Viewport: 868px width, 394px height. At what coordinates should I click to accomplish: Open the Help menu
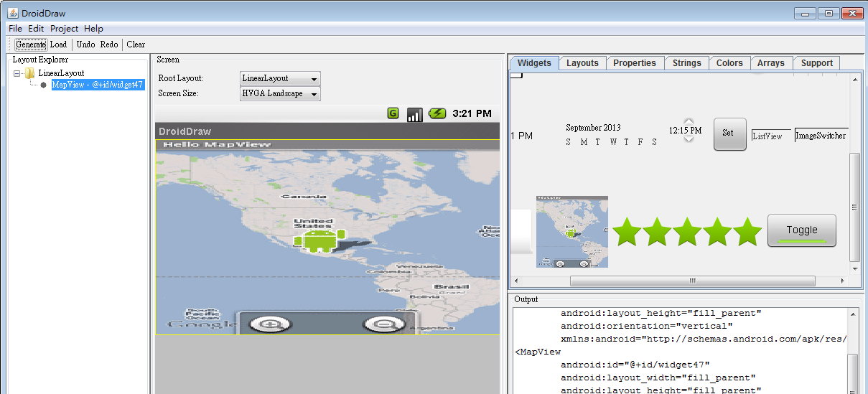tap(93, 29)
